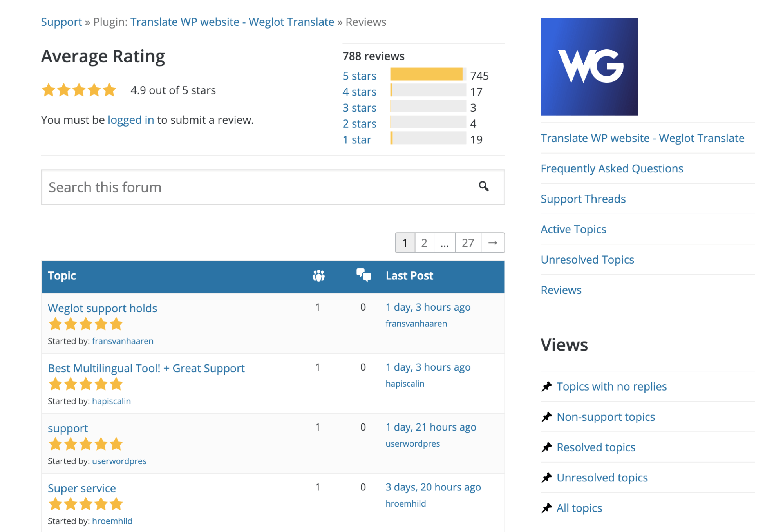Click the Weglot WG plugin logo

tap(589, 67)
